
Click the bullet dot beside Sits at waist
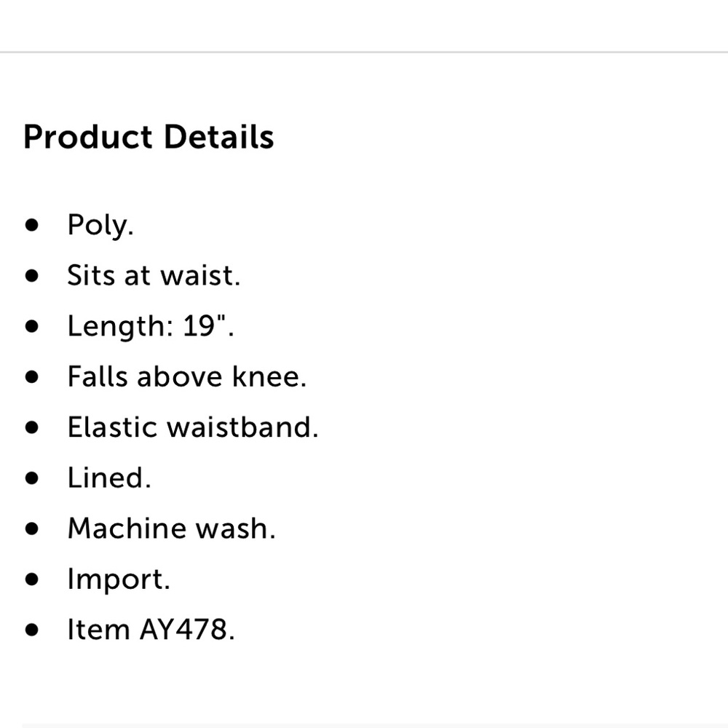point(31,276)
